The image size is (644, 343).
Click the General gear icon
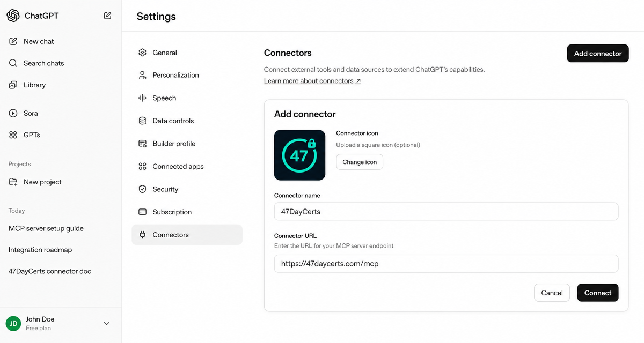pos(142,53)
